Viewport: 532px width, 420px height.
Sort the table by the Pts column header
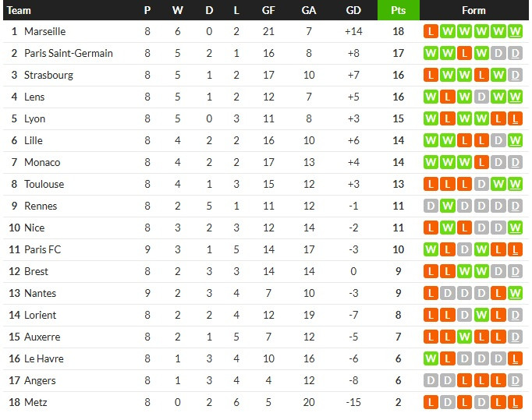coord(398,10)
